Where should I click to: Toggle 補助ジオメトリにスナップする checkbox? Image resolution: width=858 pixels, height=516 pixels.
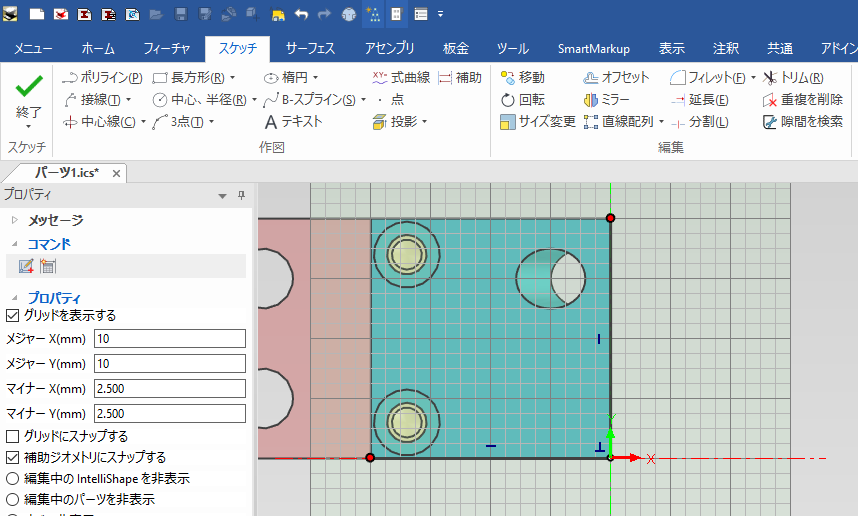point(13,457)
